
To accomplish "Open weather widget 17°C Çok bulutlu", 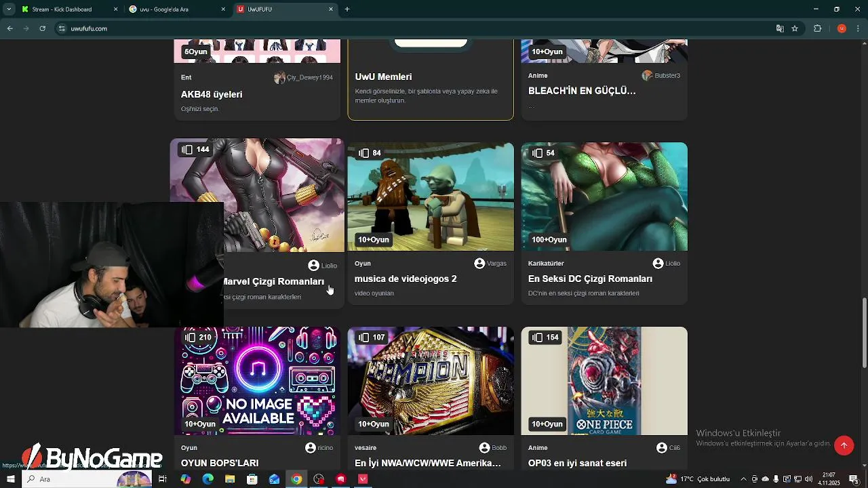I will [698, 479].
